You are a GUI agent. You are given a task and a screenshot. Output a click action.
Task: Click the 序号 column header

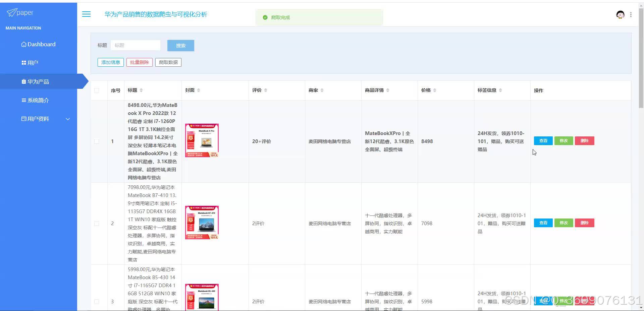(116, 90)
